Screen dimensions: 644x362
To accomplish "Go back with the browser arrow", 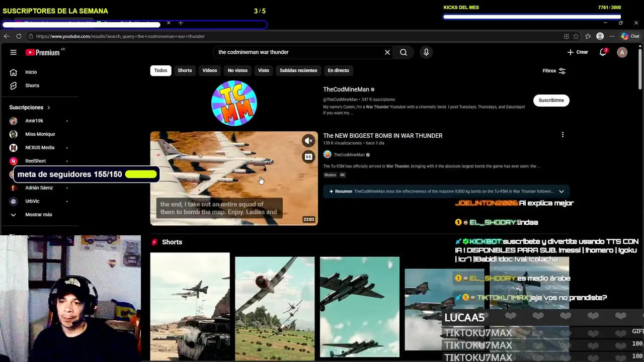I will 7,36.
